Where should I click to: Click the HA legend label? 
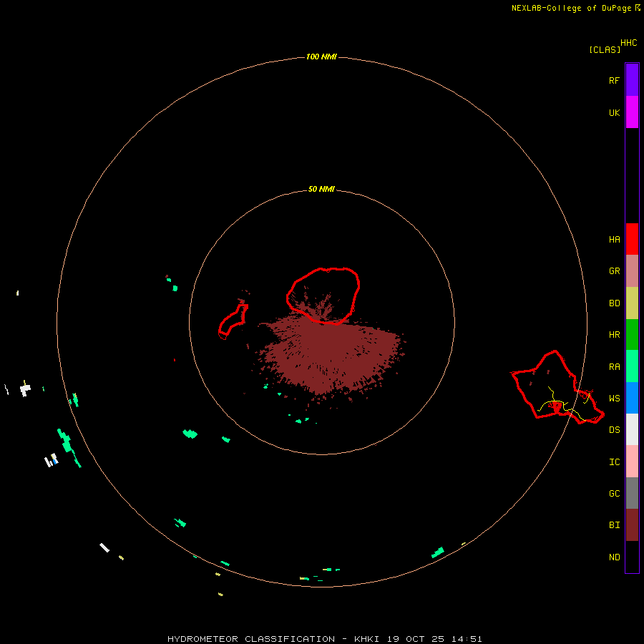[614, 240]
